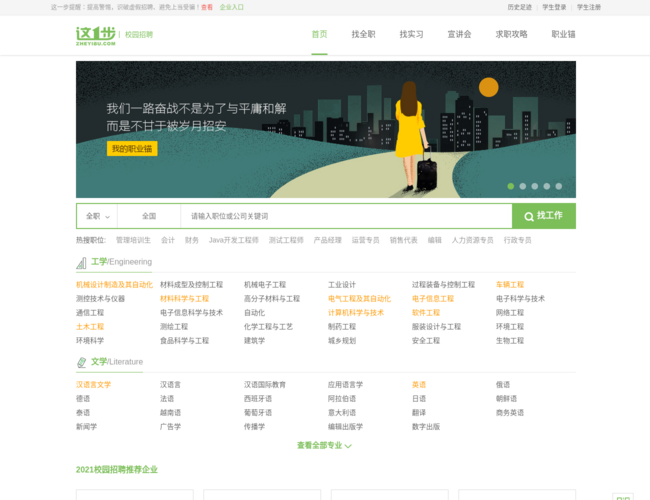Screen dimensions: 650x500
Task: Select major 电气工程及其自动化
Action: (x=359, y=299)
